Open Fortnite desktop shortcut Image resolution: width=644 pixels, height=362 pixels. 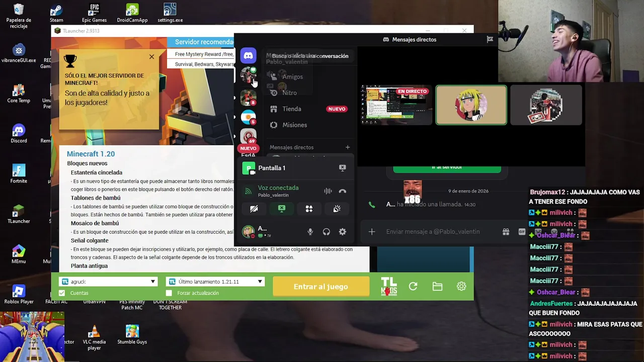pos(19,174)
